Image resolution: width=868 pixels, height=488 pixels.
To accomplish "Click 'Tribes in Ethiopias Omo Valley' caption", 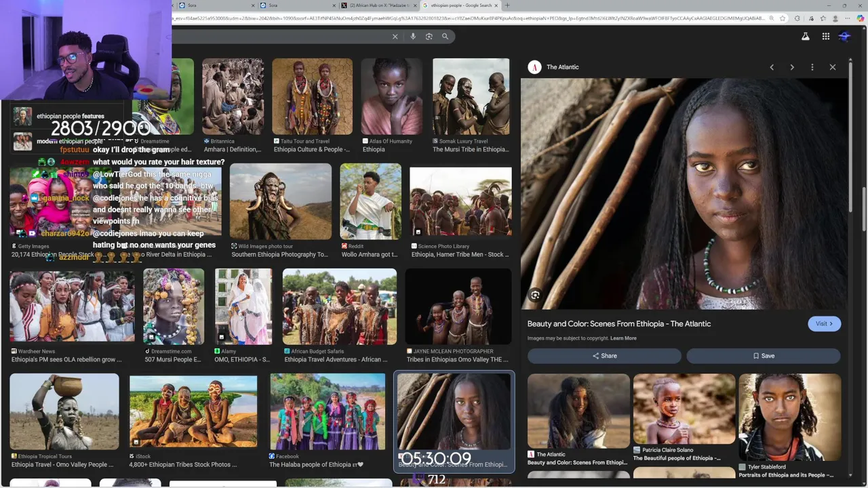I will coord(457,360).
